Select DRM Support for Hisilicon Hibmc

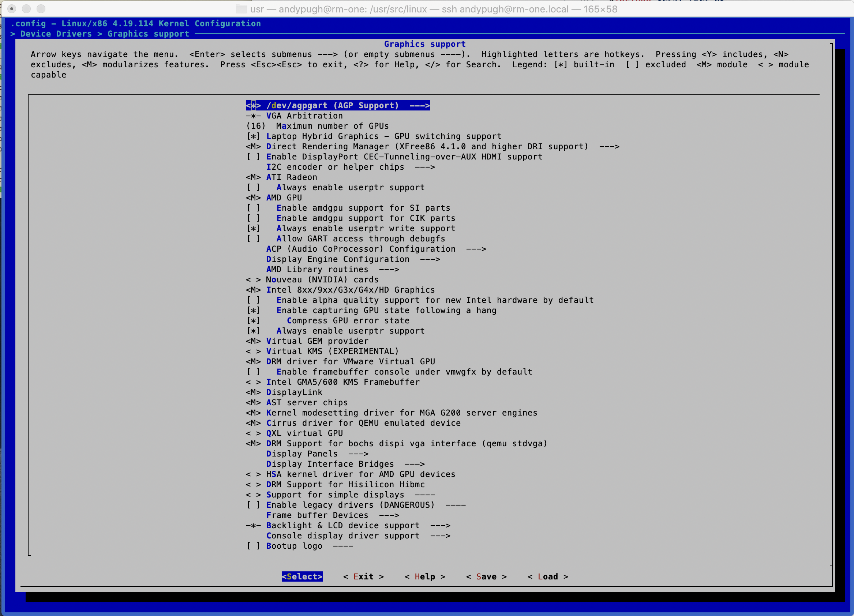[x=335, y=485]
